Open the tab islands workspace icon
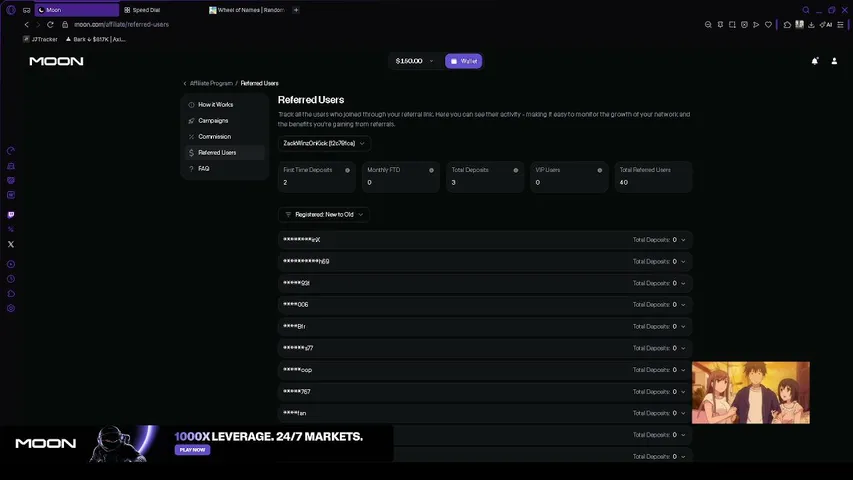The image size is (853, 480). (x=27, y=10)
